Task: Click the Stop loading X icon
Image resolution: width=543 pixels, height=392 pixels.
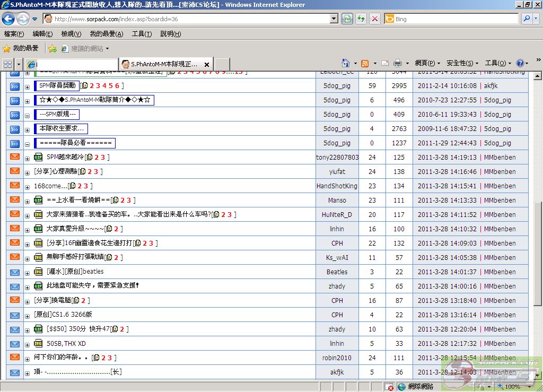Action: (x=375, y=19)
